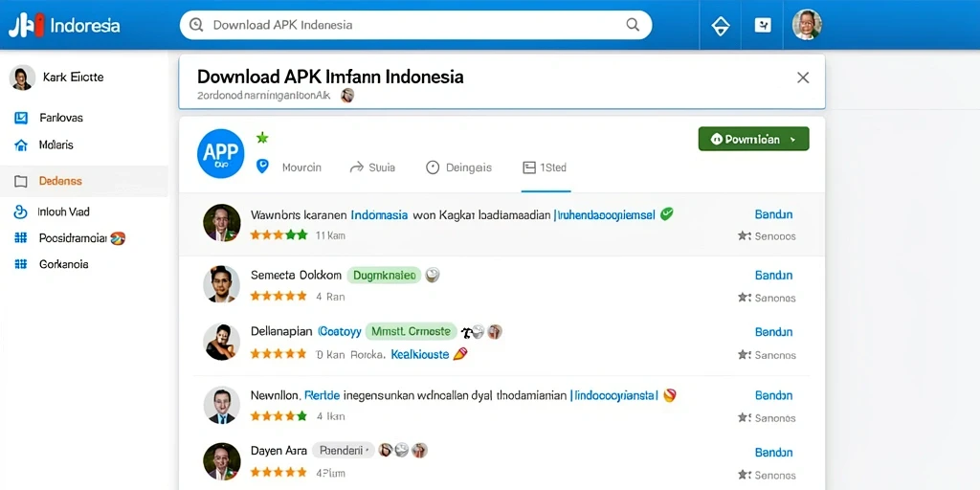980x490 pixels.
Task: Open Inlouh Viad sidebar item
Action: pyautogui.click(x=64, y=212)
